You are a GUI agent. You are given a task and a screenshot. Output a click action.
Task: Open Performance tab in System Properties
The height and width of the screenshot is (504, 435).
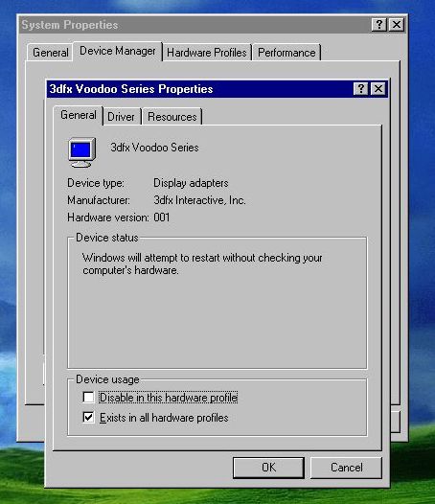pos(286,53)
